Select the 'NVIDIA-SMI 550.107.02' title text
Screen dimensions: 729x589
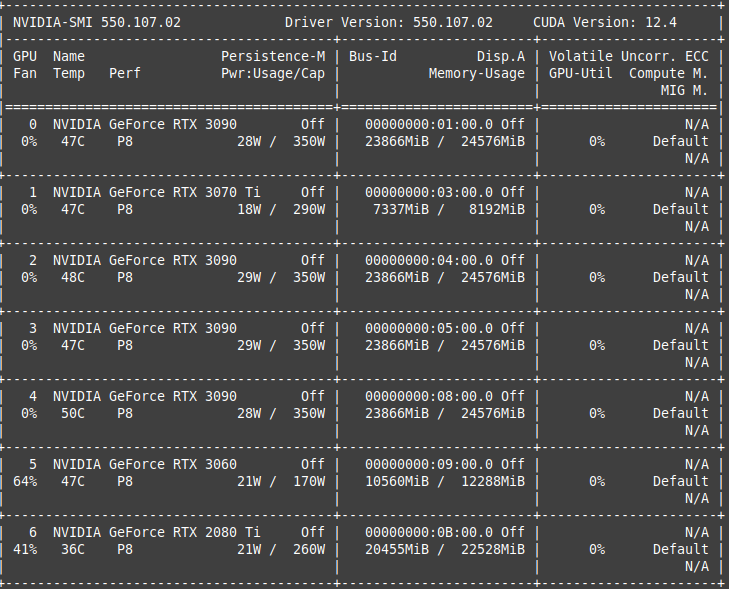coord(97,22)
